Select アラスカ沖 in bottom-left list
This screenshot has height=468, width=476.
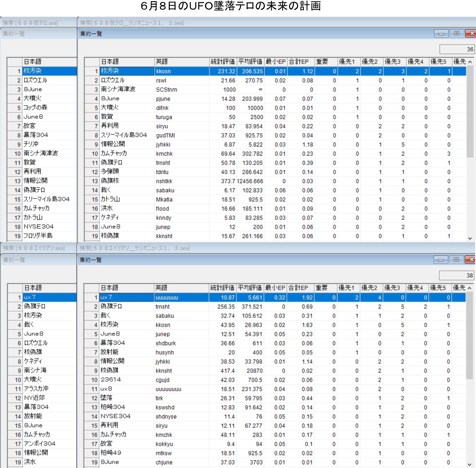click(42, 389)
